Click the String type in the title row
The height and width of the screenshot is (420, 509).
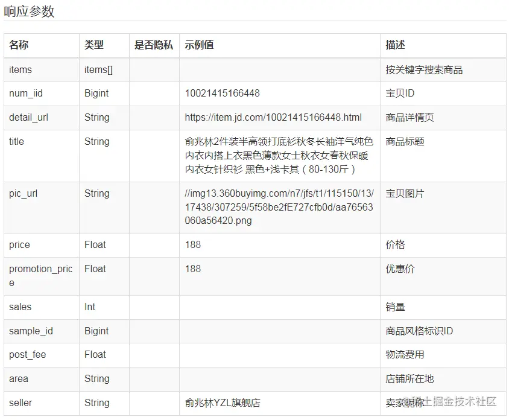[x=96, y=142]
